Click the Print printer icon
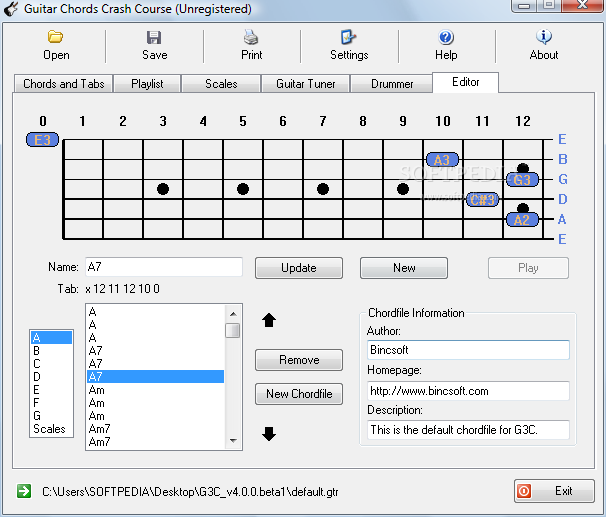 coord(251,37)
